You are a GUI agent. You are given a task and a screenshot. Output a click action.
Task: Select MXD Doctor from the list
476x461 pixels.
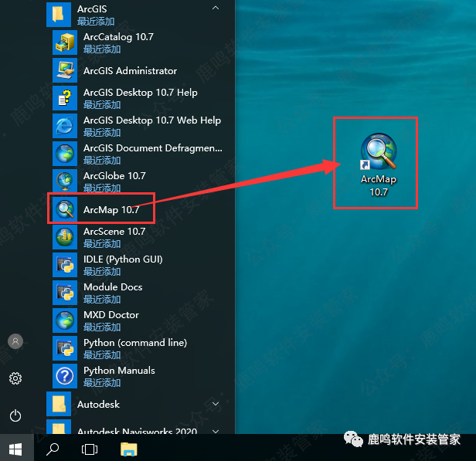click(x=111, y=320)
